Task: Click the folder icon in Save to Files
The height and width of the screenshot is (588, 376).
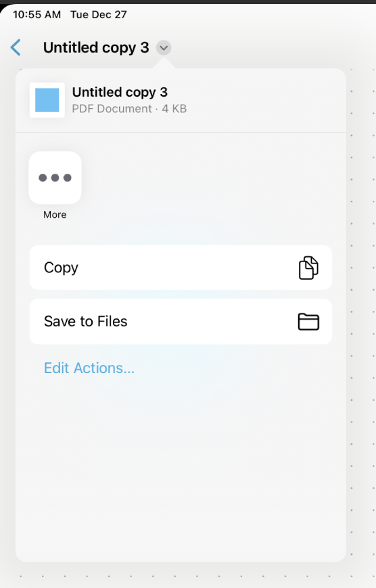Action: (308, 322)
